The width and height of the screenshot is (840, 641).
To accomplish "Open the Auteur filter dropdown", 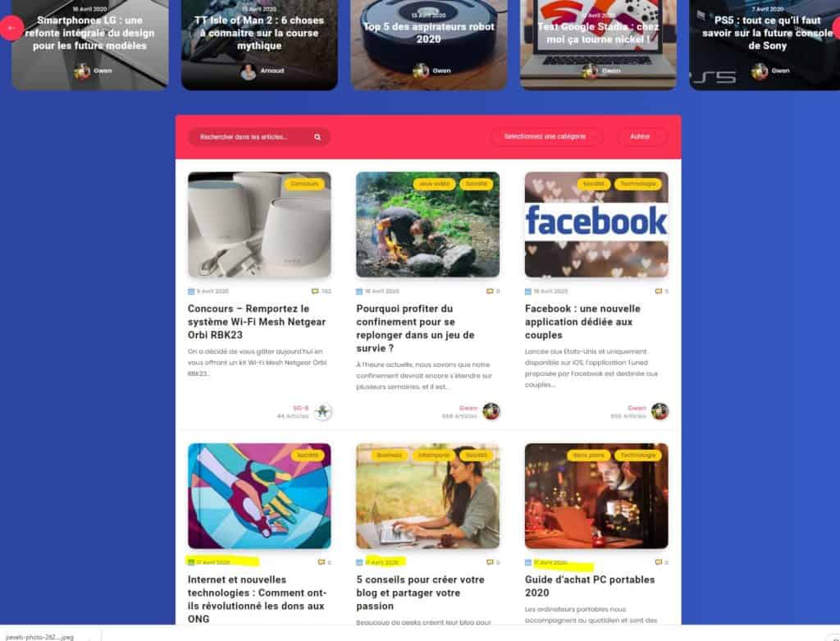I will pos(641,137).
